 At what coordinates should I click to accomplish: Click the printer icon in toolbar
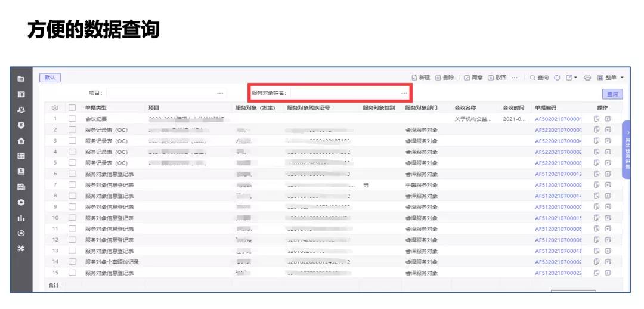click(x=587, y=78)
